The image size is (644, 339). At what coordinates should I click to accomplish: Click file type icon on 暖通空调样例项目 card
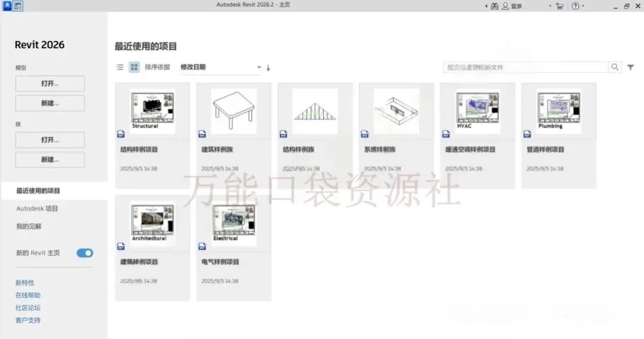pos(446,134)
